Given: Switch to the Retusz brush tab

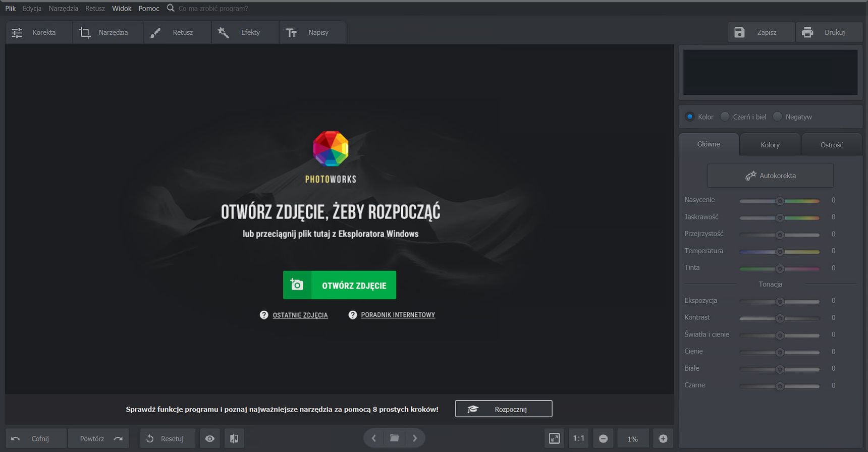Looking at the screenshot, I should pos(177,32).
